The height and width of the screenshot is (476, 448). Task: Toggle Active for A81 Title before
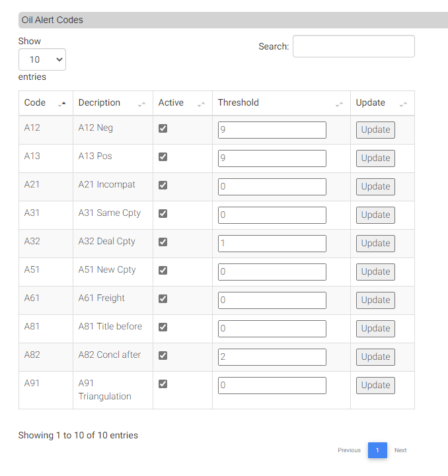click(x=163, y=327)
